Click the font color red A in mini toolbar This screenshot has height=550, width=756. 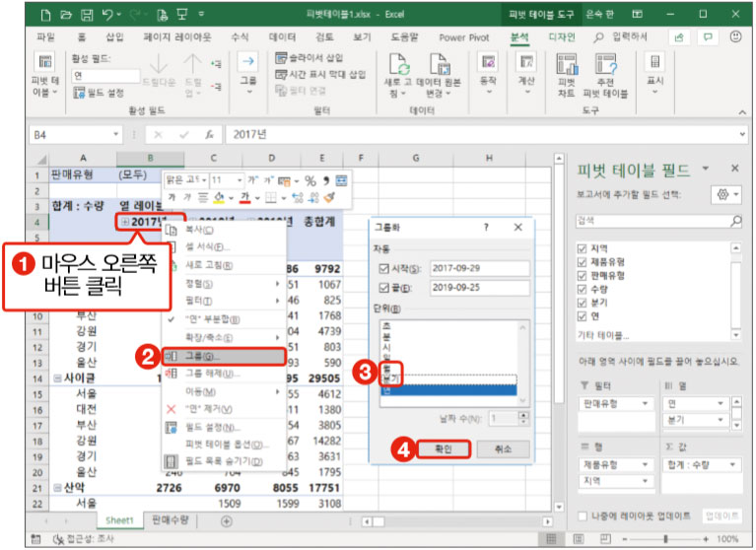[x=244, y=197]
